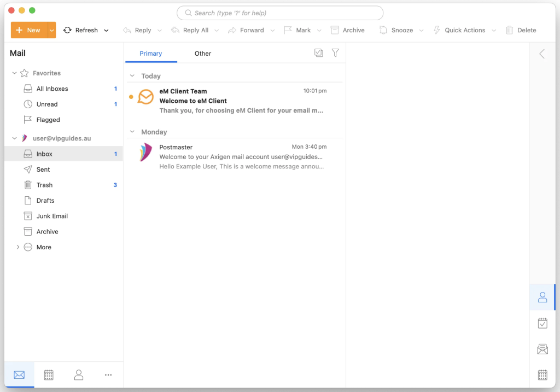560x392 pixels.
Task: Collapse the Favorites section
Action: click(x=14, y=73)
